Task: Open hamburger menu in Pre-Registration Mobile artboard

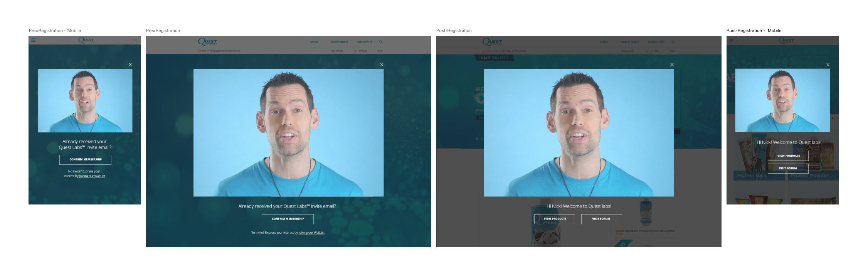Action: coord(34,40)
